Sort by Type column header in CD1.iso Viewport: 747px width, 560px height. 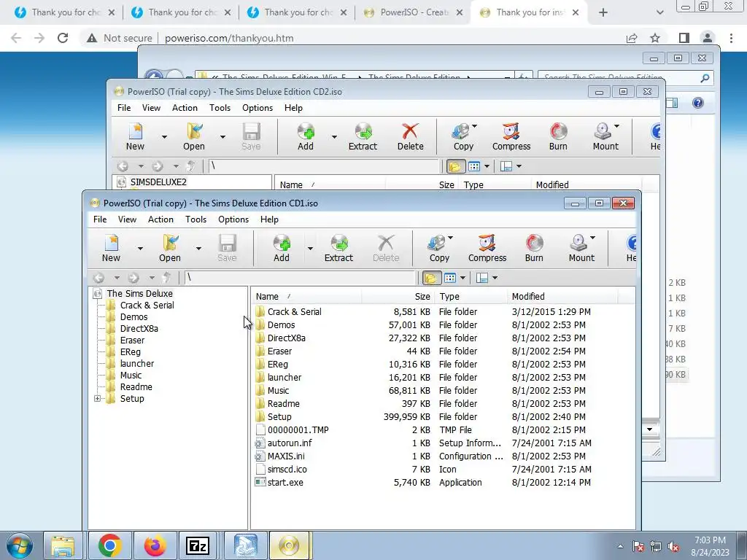tap(471, 297)
